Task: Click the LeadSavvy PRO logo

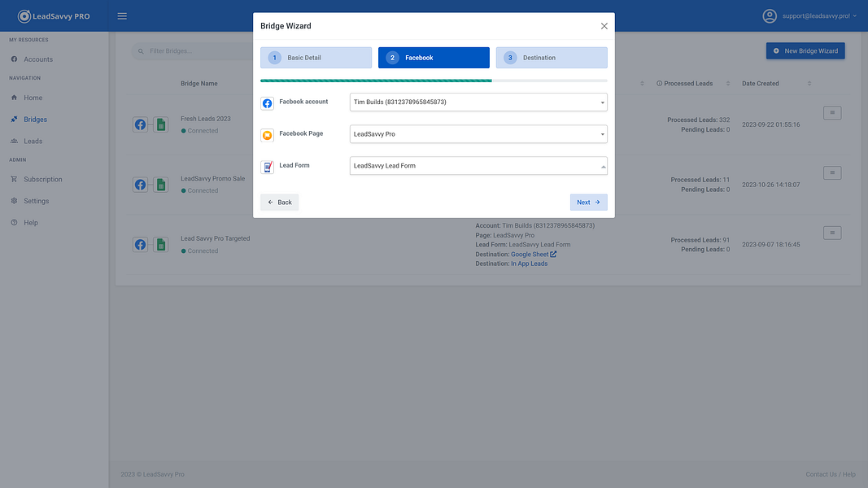Action: 52,15
